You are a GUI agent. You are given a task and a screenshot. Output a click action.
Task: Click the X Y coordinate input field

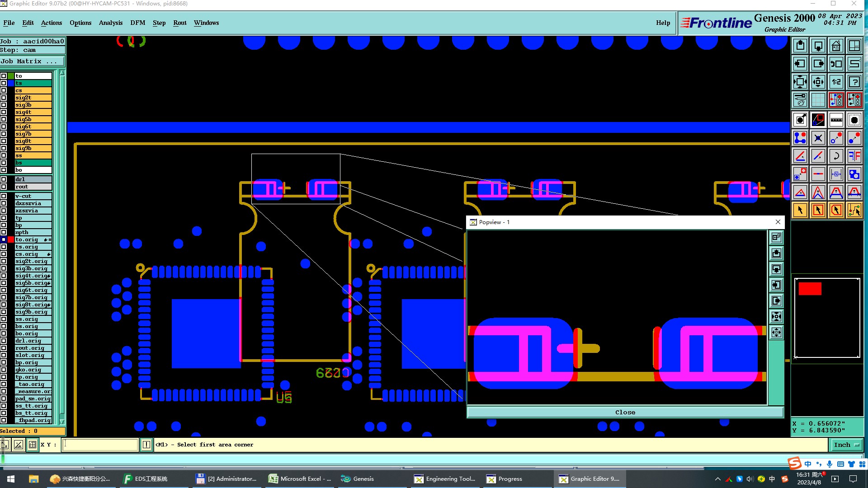point(99,445)
